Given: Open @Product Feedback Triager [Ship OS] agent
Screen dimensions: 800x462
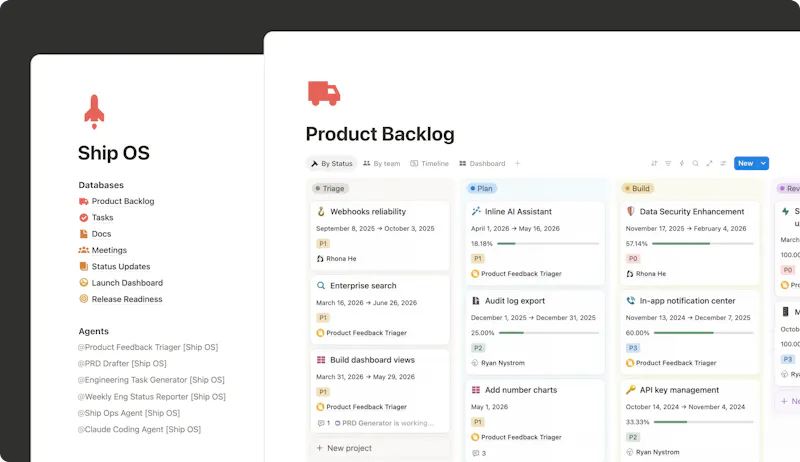Looking at the screenshot, I should point(148,347).
